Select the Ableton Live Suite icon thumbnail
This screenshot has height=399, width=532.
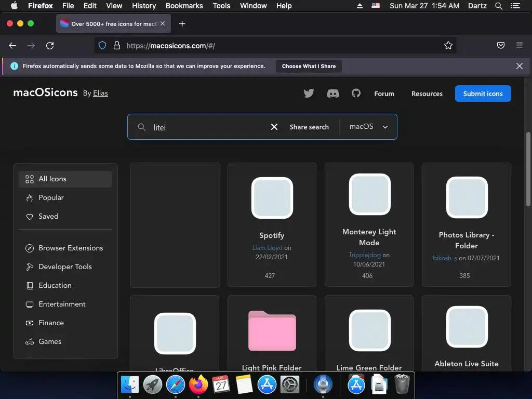tap(467, 327)
